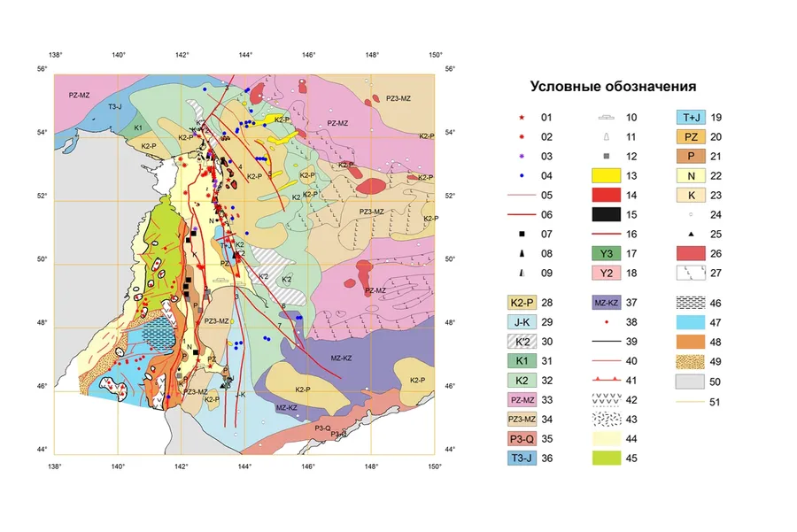Click the black triangle symbol numbered 25
Image resolution: width=797 pixels, height=532 pixels.
coord(688,234)
